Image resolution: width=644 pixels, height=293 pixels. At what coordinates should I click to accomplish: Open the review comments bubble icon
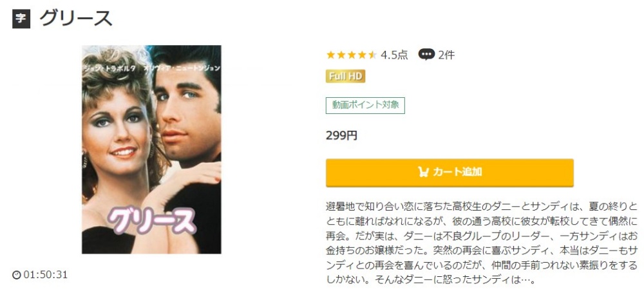pyautogui.click(x=426, y=55)
